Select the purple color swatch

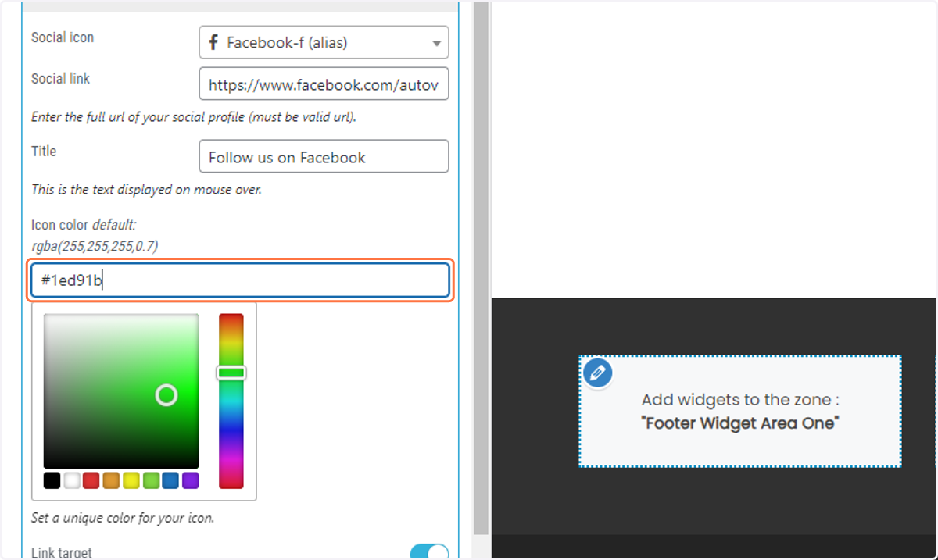click(x=191, y=480)
